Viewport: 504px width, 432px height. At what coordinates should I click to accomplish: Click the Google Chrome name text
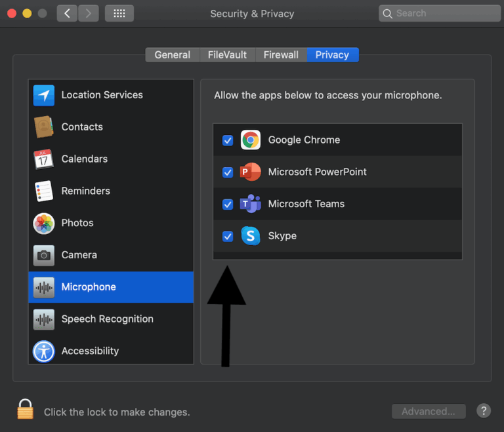pos(304,140)
